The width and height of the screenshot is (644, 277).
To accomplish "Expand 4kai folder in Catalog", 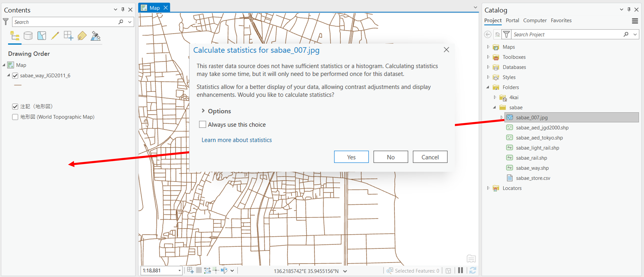I will [x=495, y=97].
